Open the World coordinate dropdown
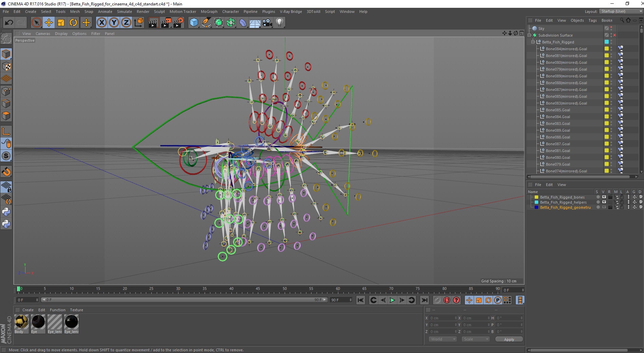The image size is (644, 353). pos(443,339)
